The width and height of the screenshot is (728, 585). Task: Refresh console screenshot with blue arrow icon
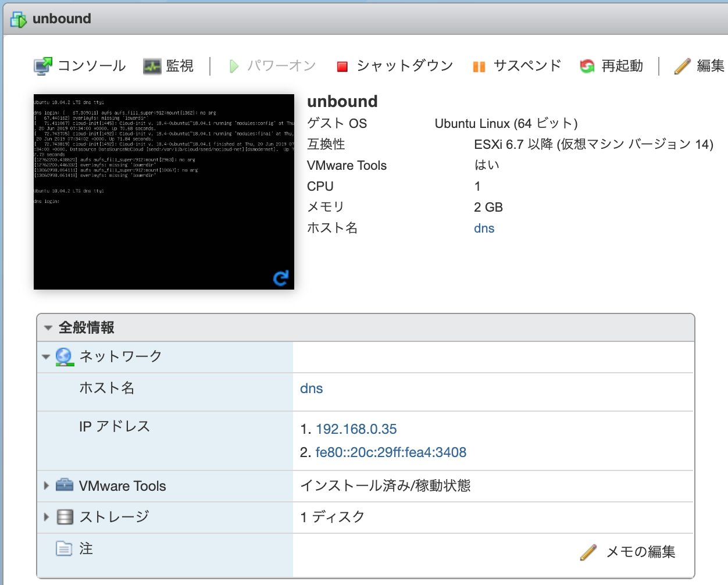point(281,278)
